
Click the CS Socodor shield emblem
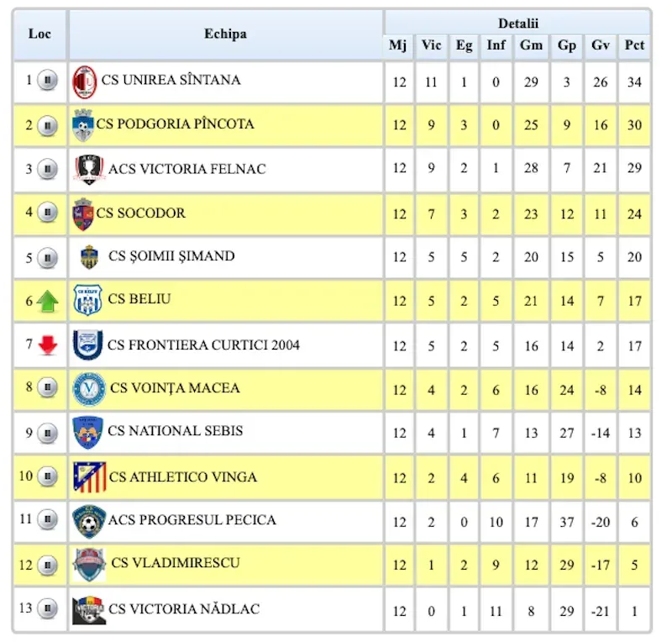click(83, 214)
